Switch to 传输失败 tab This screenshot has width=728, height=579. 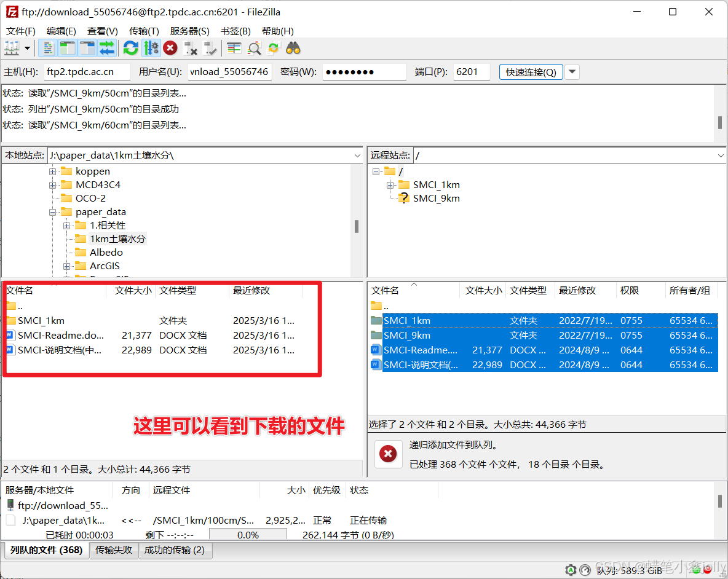[x=114, y=549]
